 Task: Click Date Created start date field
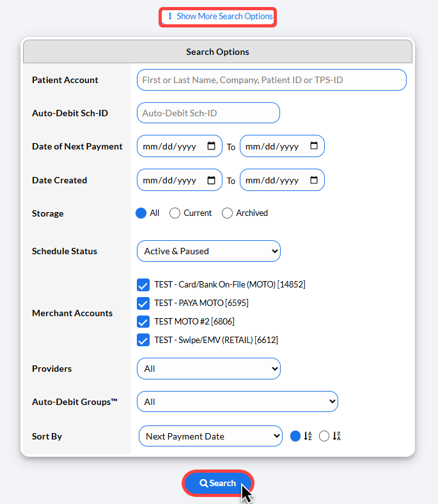[180, 180]
